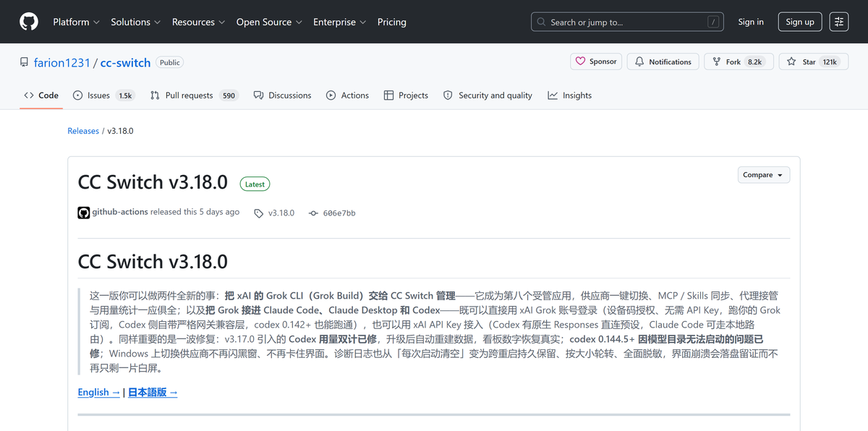Open commit 606e7bb link
Screen dimensions: 868x431
pyautogui.click(x=332, y=213)
